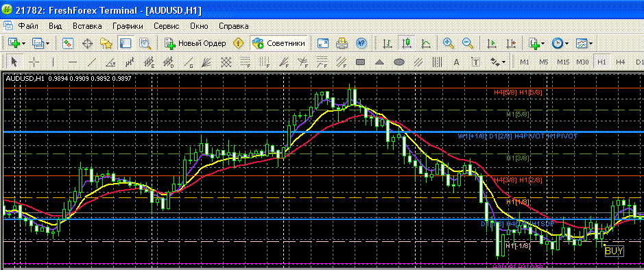Select the arrow cursor tool
This screenshot has height=270, width=644.
(14, 62)
